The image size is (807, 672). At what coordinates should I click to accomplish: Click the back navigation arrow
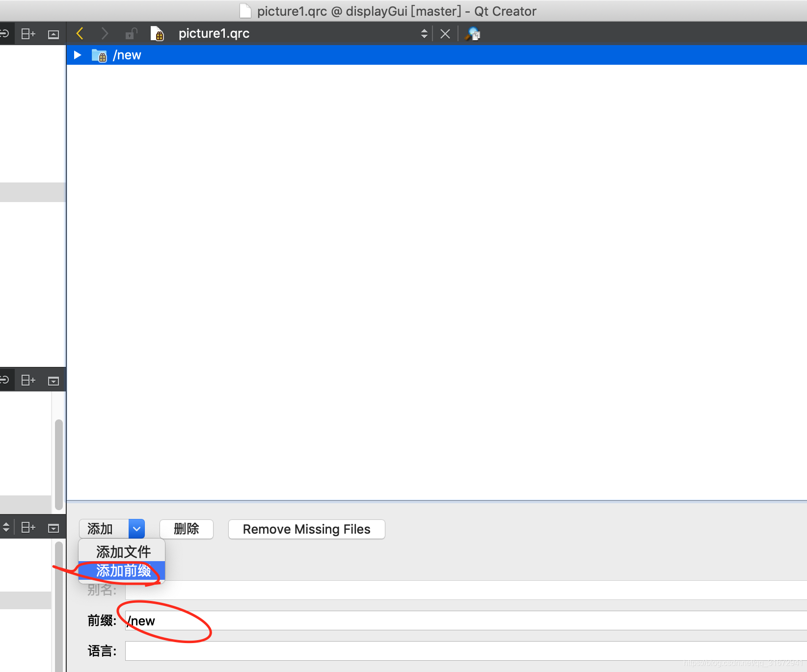(80, 33)
